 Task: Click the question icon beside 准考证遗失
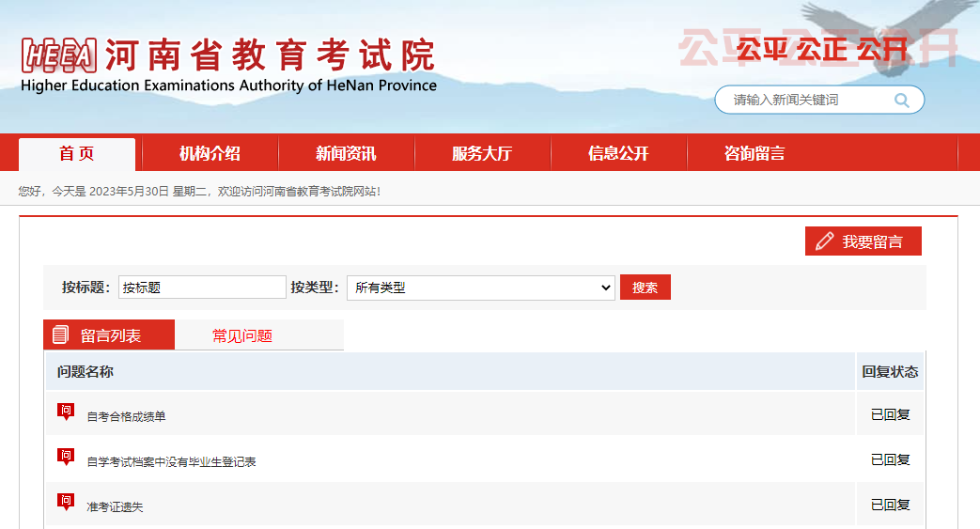point(66,502)
